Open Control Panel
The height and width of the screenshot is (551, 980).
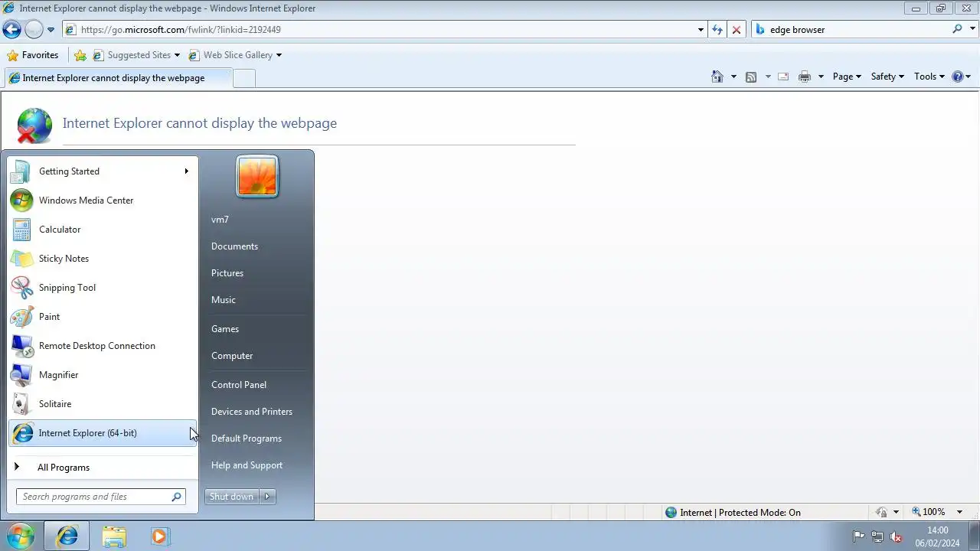pos(256,385)
